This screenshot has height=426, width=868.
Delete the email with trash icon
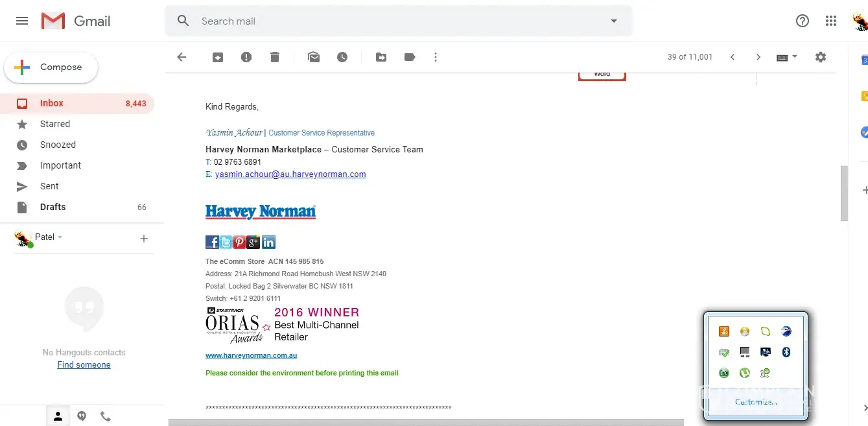point(275,57)
